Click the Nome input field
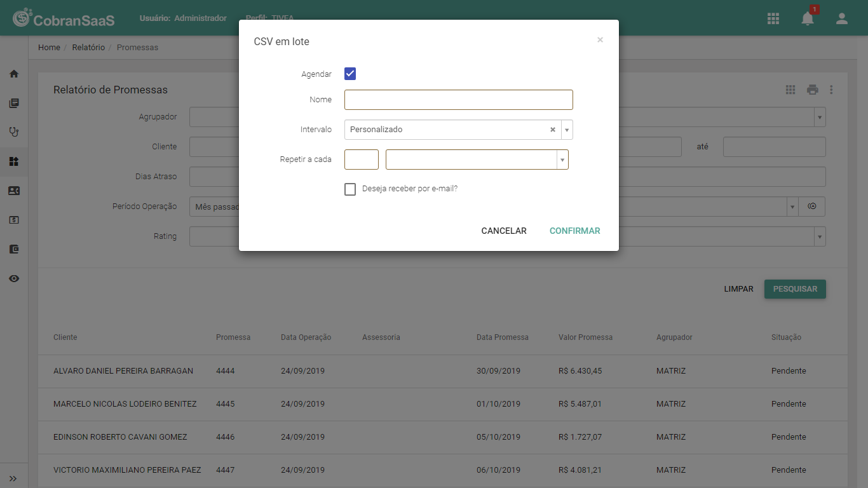The width and height of the screenshot is (868, 488). [x=459, y=100]
